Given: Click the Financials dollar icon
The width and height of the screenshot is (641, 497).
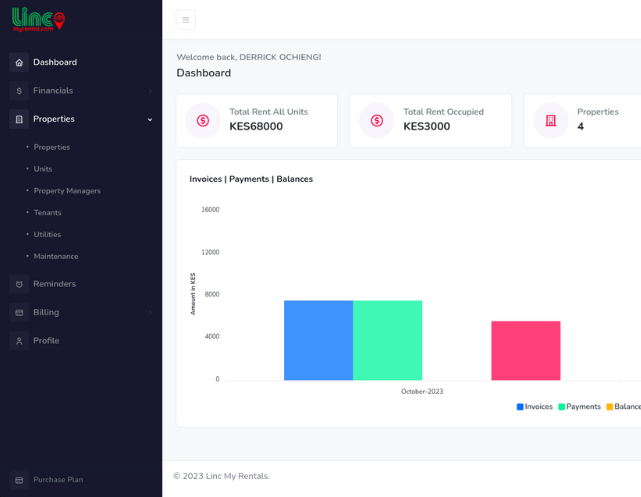Looking at the screenshot, I should pyautogui.click(x=19, y=91).
